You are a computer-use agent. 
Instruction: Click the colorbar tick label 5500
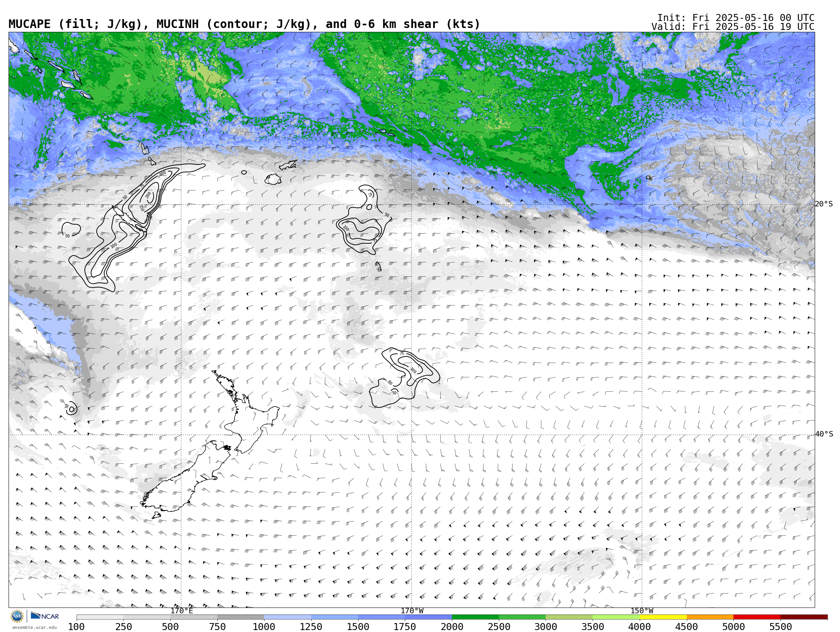pyautogui.click(x=780, y=627)
